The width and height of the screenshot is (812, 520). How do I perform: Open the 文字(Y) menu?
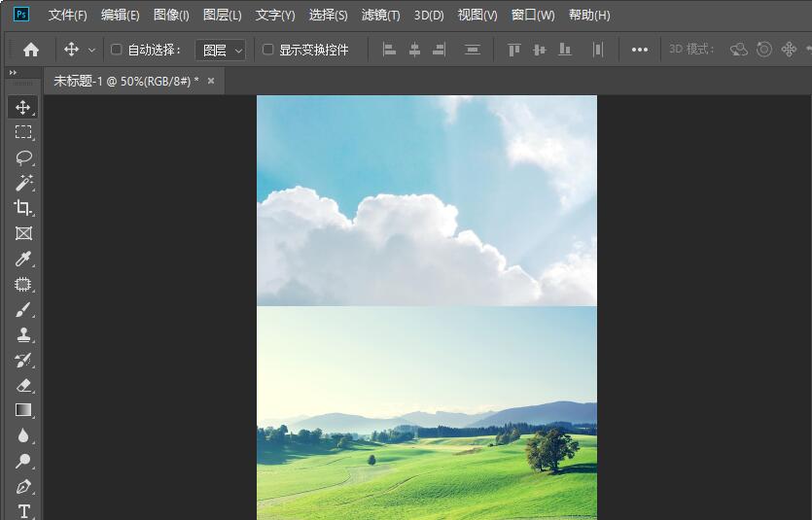point(275,15)
